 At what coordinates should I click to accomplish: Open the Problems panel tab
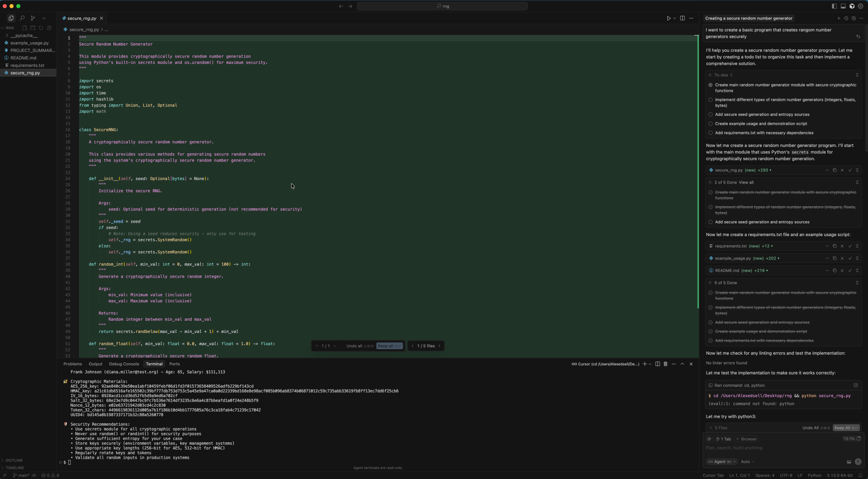pos(72,364)
